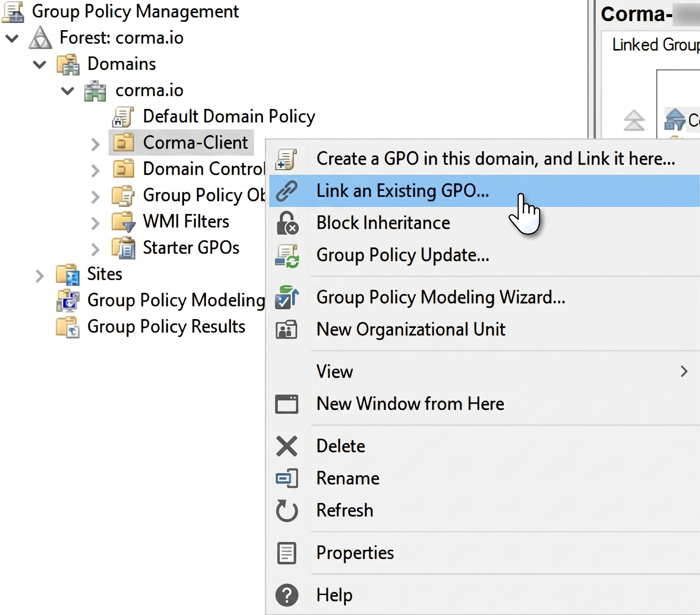
Task: Open the View submenu
Action: tap(484, 372)
